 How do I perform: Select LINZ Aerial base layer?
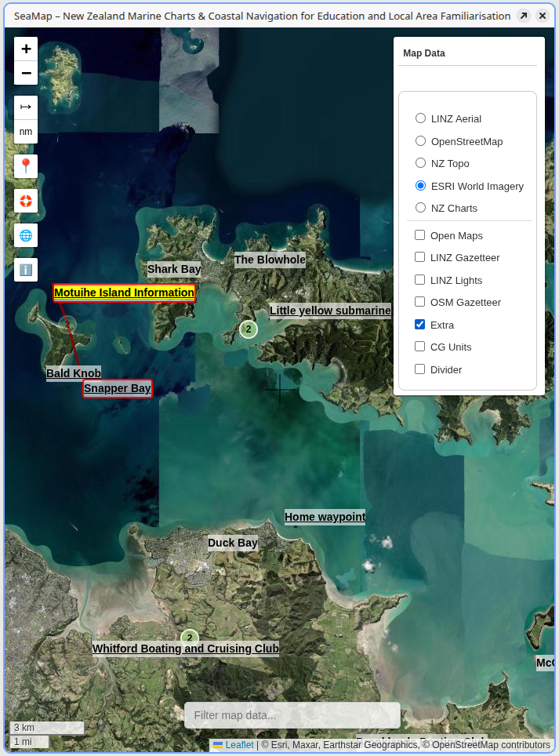click(421, 118)
